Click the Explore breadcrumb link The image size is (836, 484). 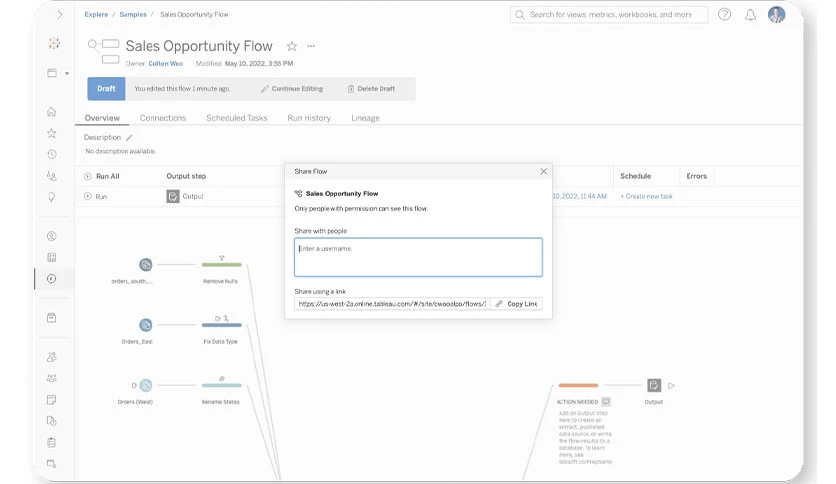tap(96, 14)
